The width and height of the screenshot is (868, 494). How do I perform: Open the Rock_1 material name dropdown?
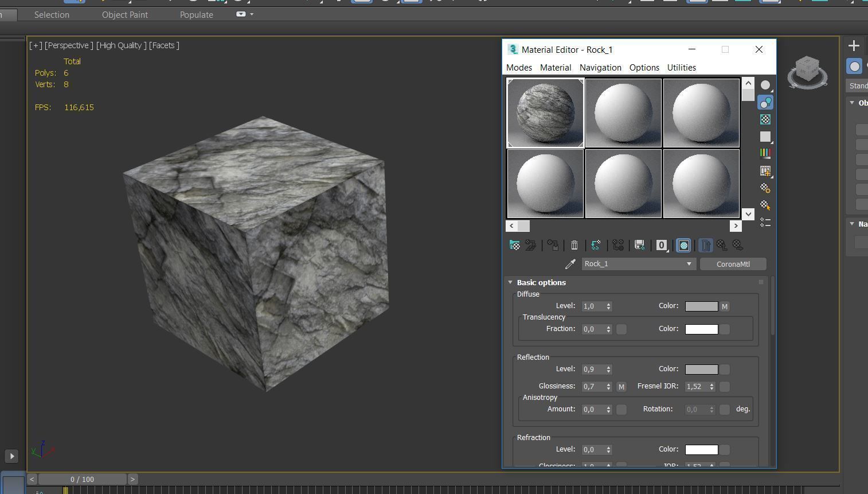(639, 264)
